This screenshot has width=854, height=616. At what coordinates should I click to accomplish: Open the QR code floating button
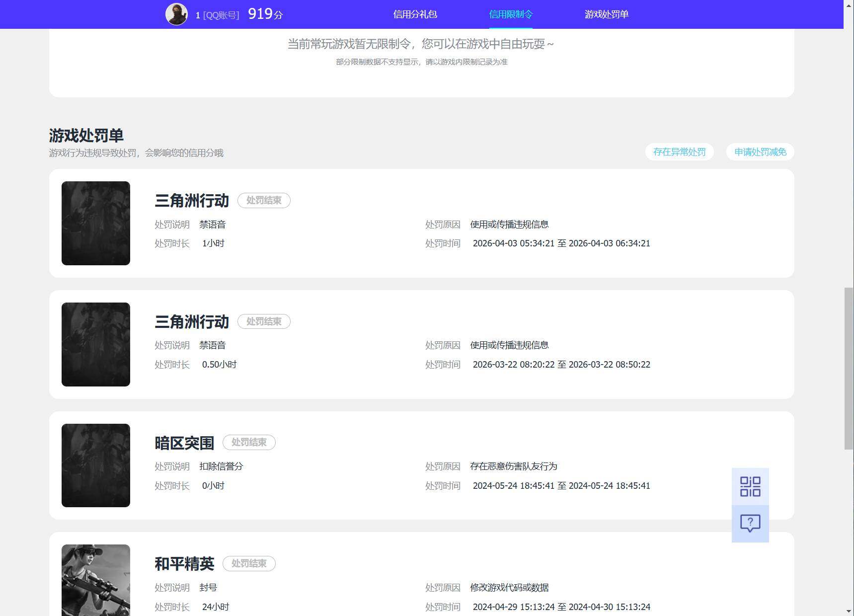pyautogui.click(x=750, y=487)
